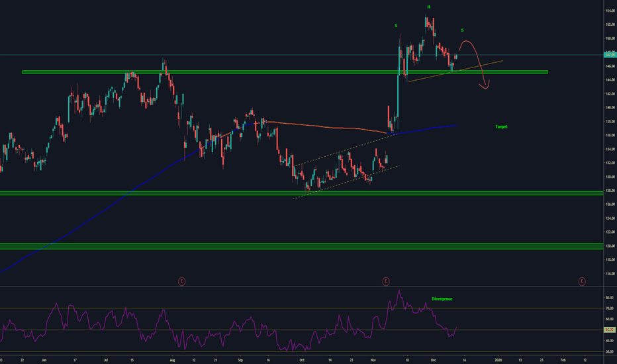Viewport: 617px width, 364px height.
Task: Select the green 'H' head label
Action: click(x=428, y=7)
